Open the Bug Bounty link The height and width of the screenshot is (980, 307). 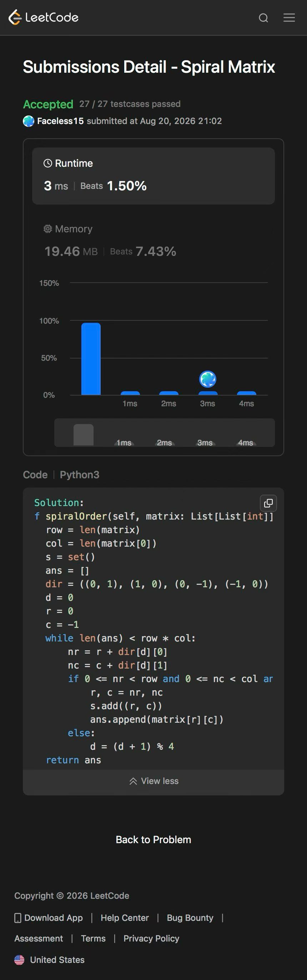click(190, 918)
